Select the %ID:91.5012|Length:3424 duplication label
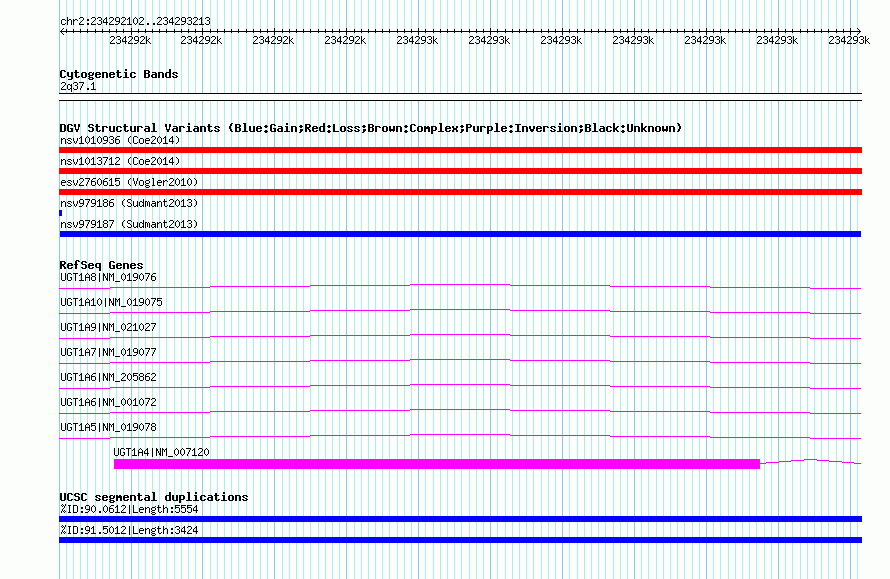 coord(129,530)
